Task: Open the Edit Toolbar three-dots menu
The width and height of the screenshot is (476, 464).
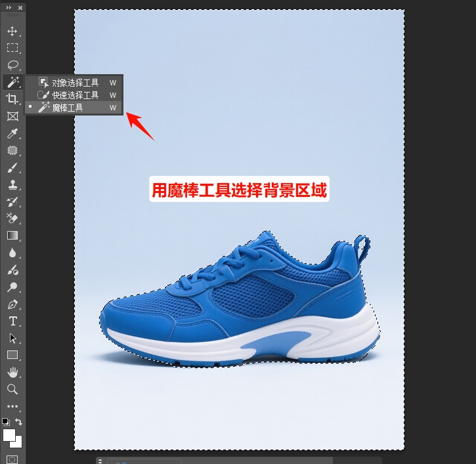Action: 12,406
